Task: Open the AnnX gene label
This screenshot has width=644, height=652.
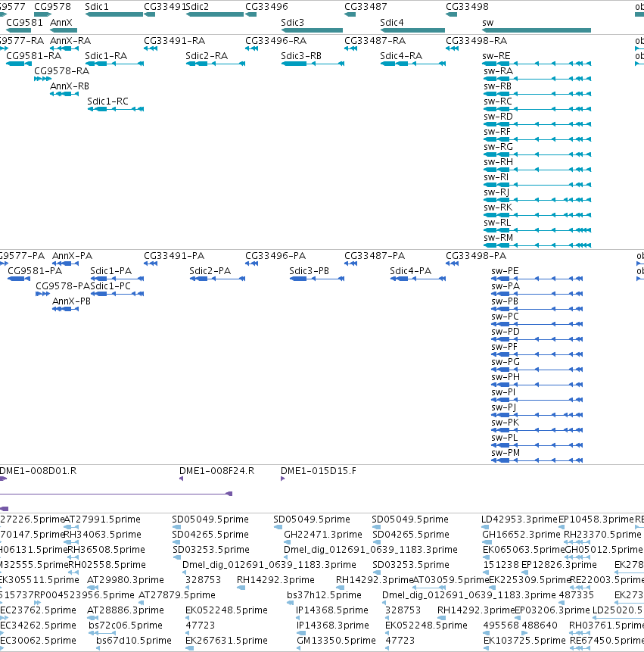Action: click(61, 23)
